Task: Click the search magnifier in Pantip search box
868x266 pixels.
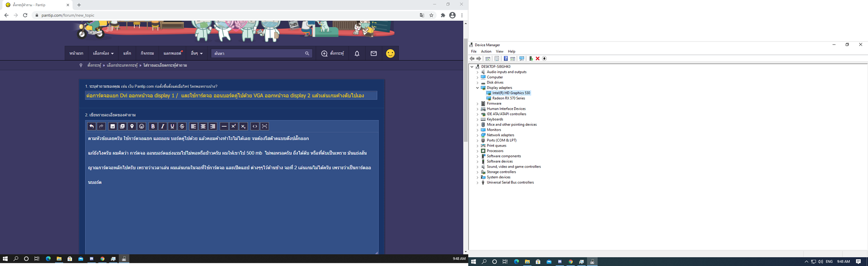Action: coord(307,53)
